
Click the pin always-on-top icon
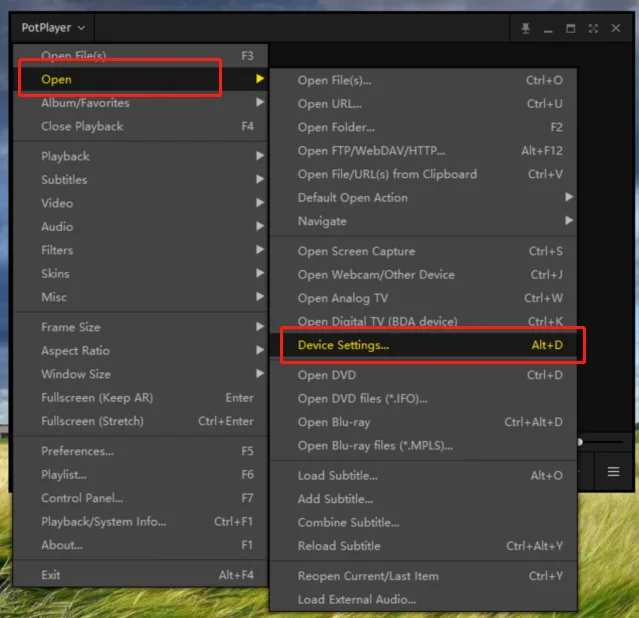click(x=526, y=28)
